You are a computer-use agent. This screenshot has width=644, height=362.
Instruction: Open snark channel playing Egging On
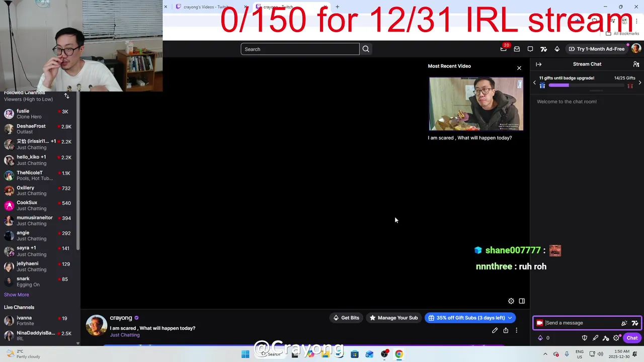pos(39,282)
